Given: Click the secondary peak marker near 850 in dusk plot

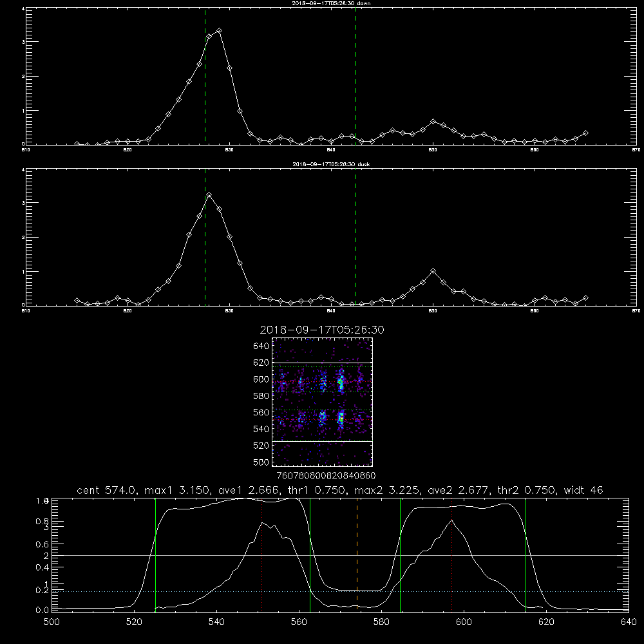Looking at the screenshot, I should [433, 271].
